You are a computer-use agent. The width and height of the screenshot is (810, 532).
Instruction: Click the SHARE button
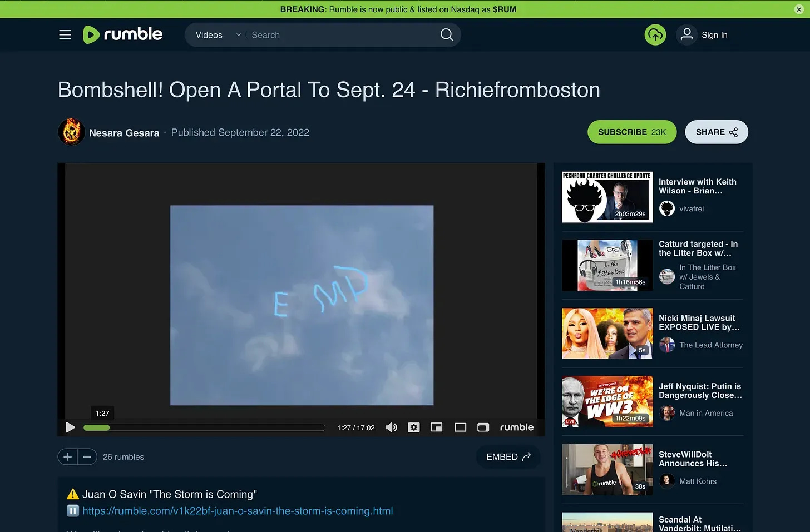[x=717, y=132]
